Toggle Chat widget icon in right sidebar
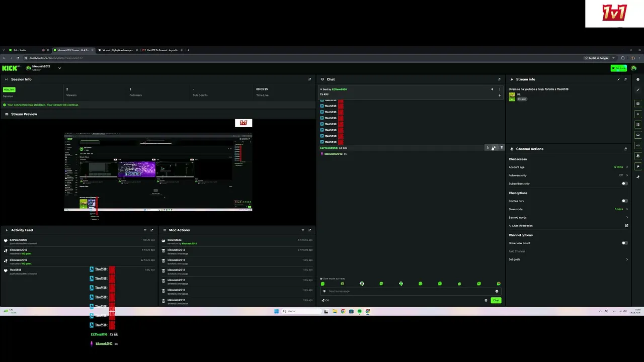Screen dimensions: 644x362 [x=638, y=135]
